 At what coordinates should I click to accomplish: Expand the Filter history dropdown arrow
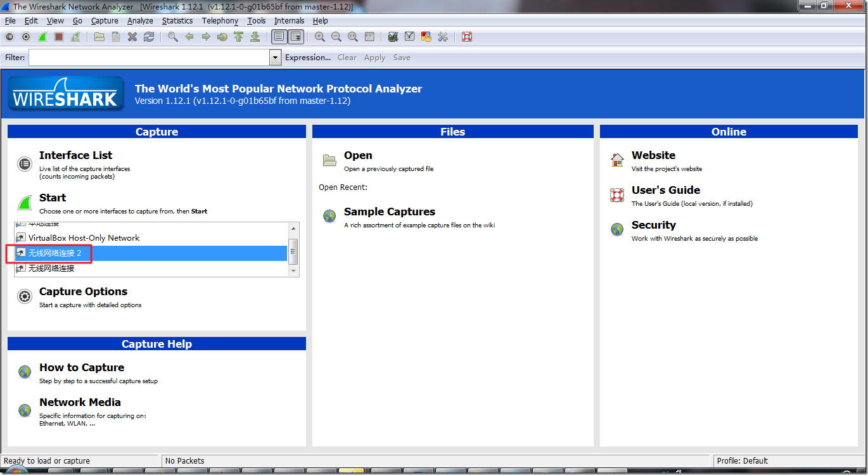tap(275, 58)
